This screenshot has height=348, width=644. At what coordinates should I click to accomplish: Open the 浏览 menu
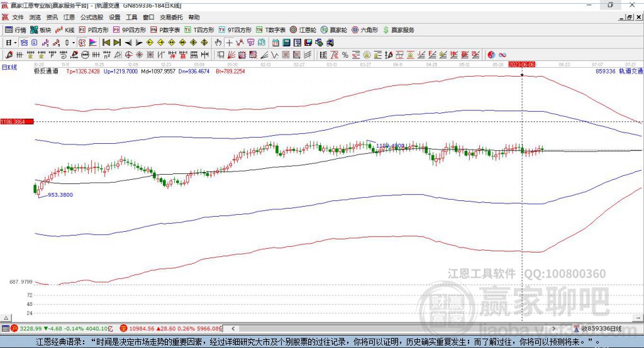(35, 17)
